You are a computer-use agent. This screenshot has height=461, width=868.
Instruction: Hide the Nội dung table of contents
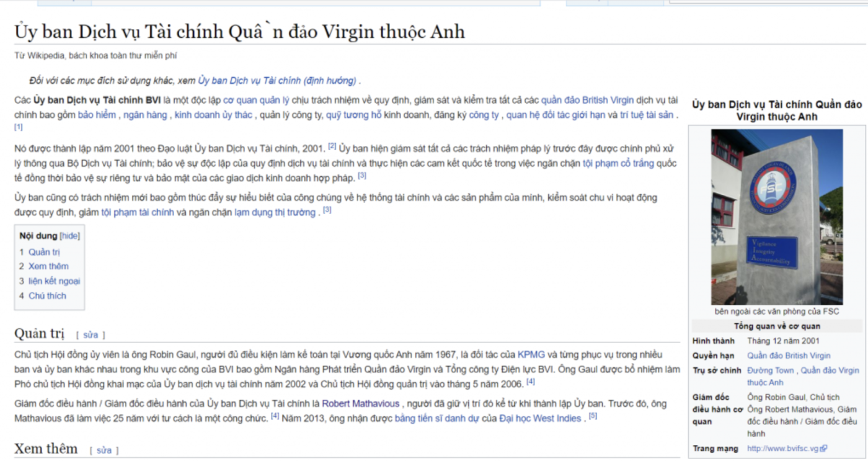[x=69, y=236]
